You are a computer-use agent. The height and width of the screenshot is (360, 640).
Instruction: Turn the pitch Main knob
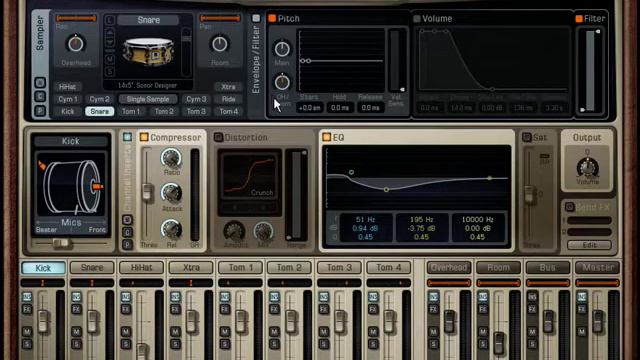coord(282,49)
